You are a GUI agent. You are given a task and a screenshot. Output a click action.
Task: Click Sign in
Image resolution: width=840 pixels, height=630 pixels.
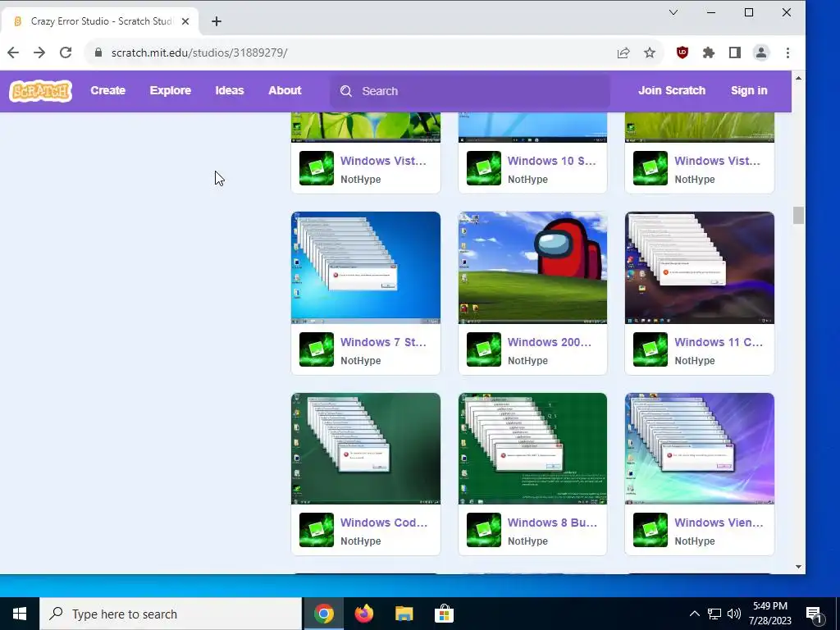(x=749, y=90)
